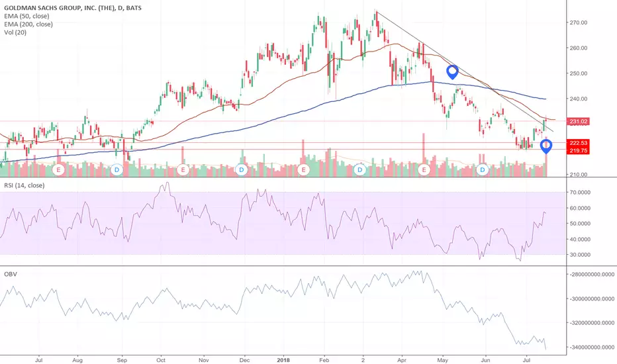Click the RSI (14, close) pane label
Image resolution: width=617 pixels, height=364 pixels.
[x=24, y=185]
